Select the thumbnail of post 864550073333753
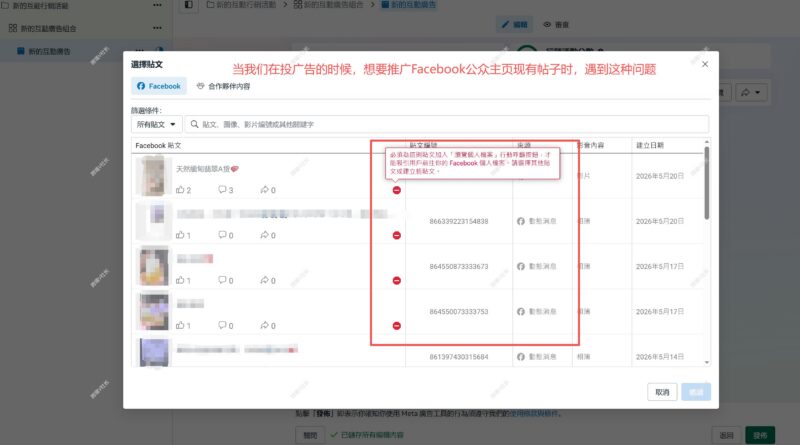This screenshot has height=445, width=800. [153, 311]
